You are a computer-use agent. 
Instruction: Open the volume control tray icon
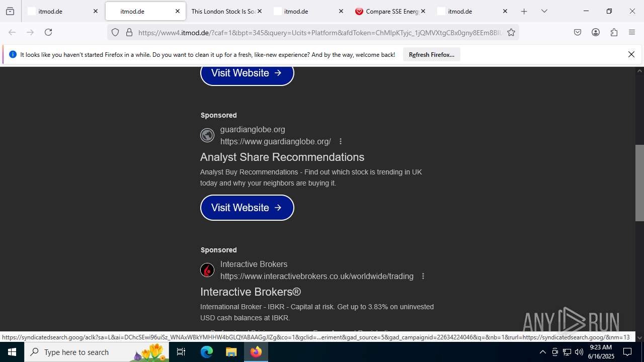[579, 352]
